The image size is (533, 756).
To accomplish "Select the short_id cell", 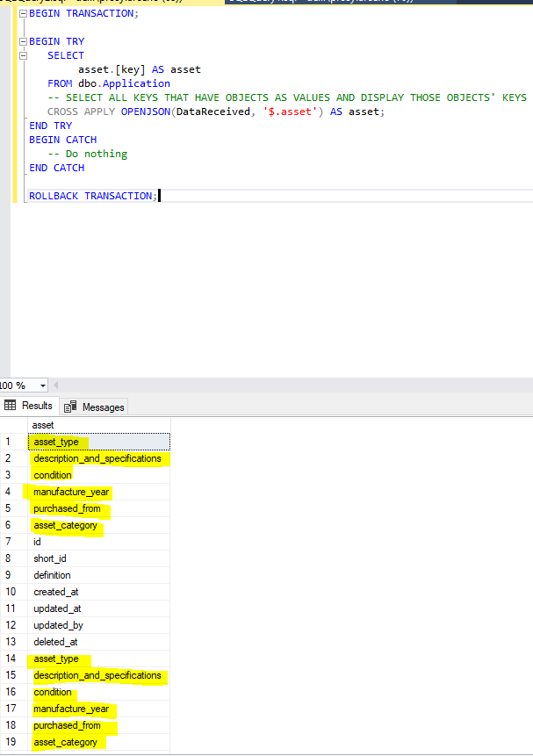I will coord(99,558).
